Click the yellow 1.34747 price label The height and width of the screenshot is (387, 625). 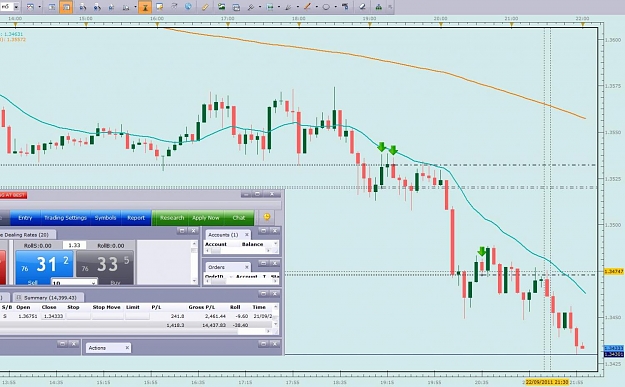[614, 271]
